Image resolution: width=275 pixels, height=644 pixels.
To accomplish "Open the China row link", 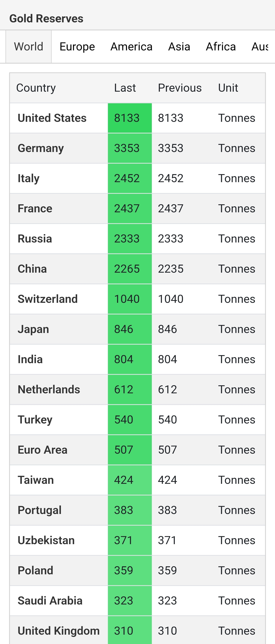I will pos(32,269).
